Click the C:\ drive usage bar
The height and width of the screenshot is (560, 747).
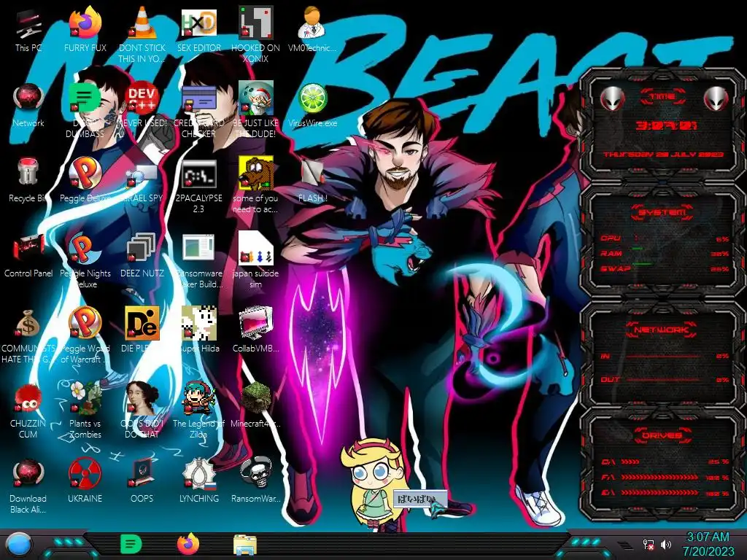pyautogui.click(x=665, y=462)
